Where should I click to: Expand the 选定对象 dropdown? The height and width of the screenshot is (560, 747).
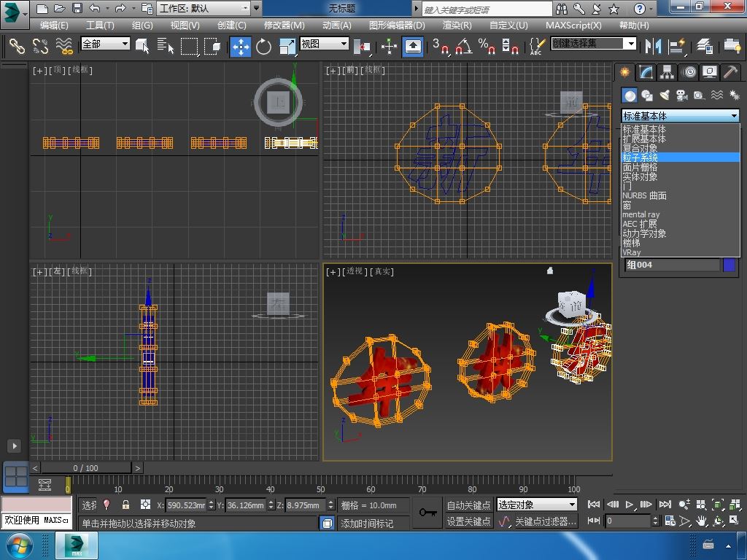tap(571, 505)
